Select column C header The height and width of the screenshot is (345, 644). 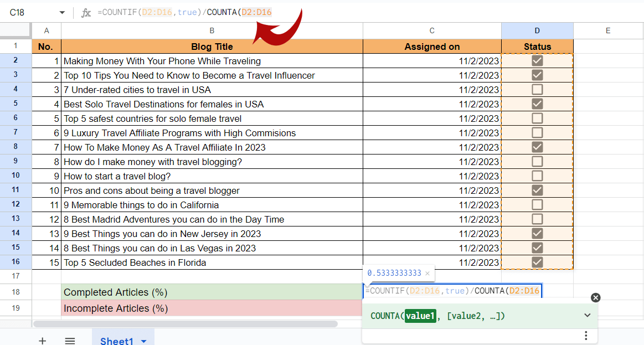(x=432, y=31)
